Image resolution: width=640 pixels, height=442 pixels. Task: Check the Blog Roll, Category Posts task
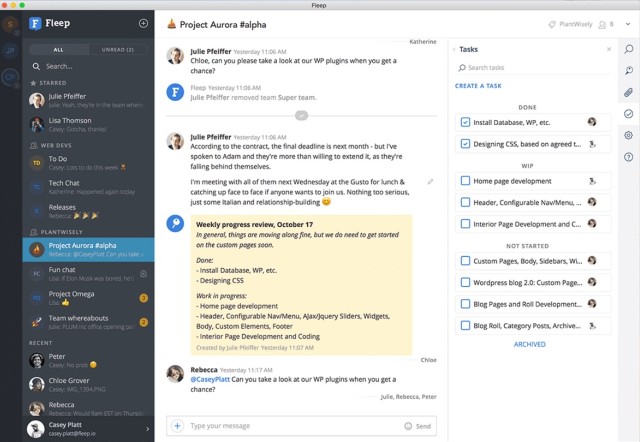(465, 325)
